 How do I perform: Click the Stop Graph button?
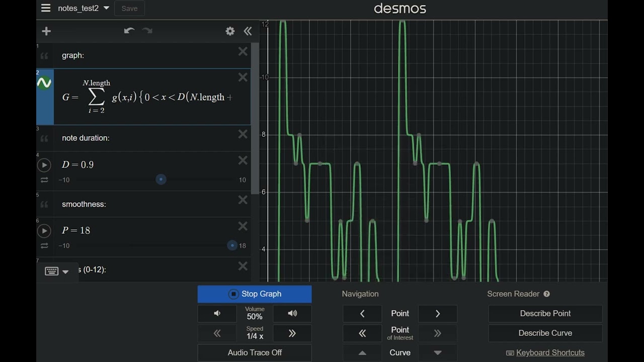point(255,294)
